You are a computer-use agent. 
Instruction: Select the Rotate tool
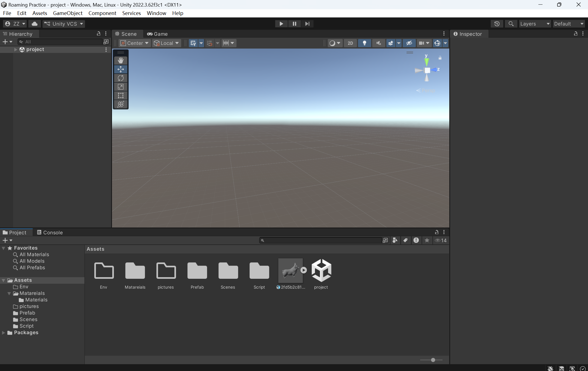coord(121,78)
